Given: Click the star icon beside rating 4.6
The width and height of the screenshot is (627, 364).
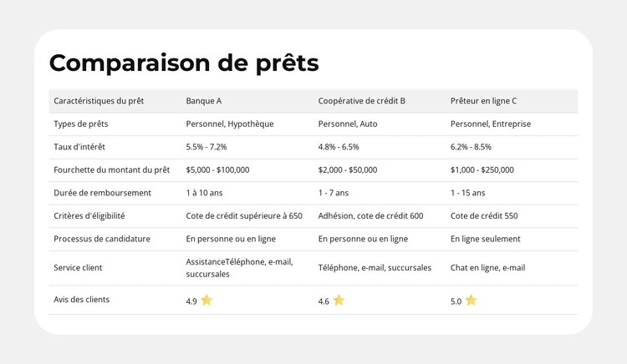Looking at the screenshot, I should click(339, 301).
